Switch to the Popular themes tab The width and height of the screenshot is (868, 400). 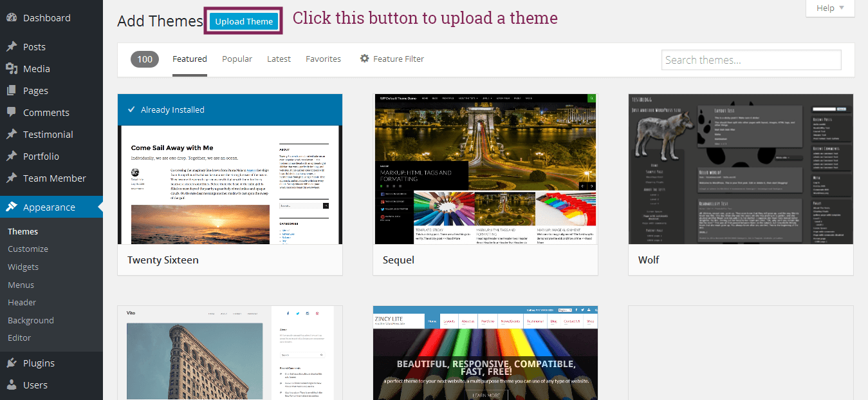[237, 59]
